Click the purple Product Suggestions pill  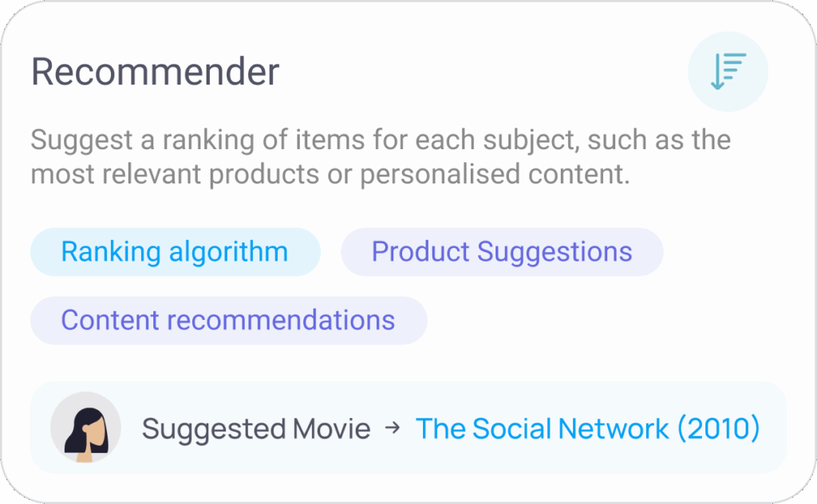502,252
